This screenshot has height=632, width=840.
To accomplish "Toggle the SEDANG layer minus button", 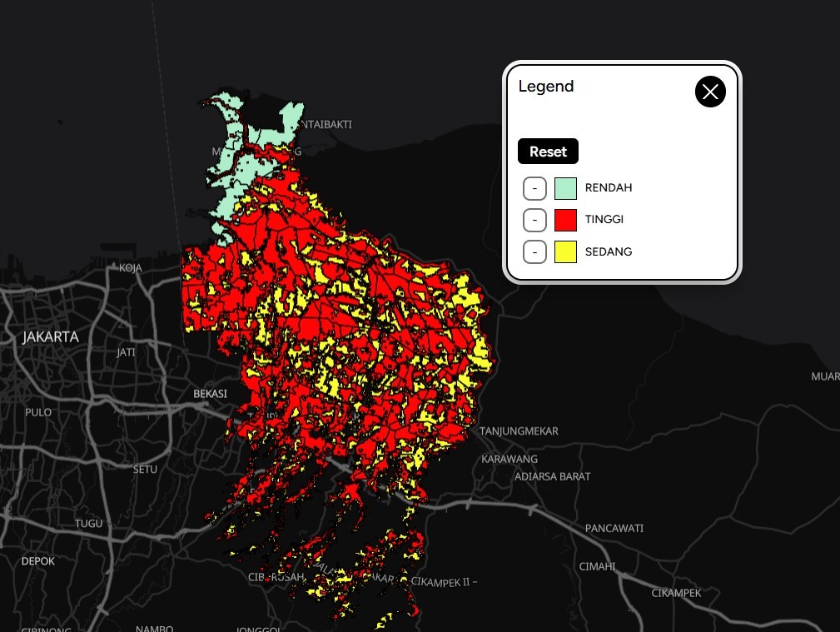I will pyautogui.click(x=534, y=251).
